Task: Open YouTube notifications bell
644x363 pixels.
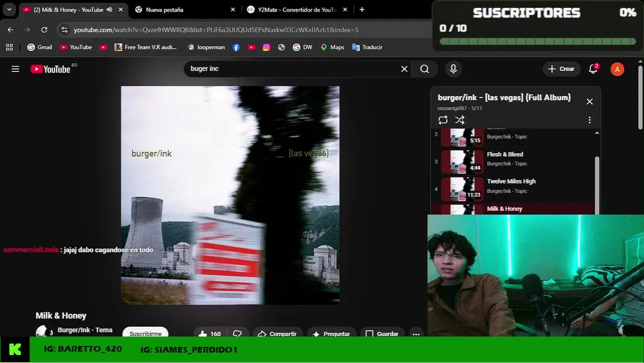Action: 593,69
